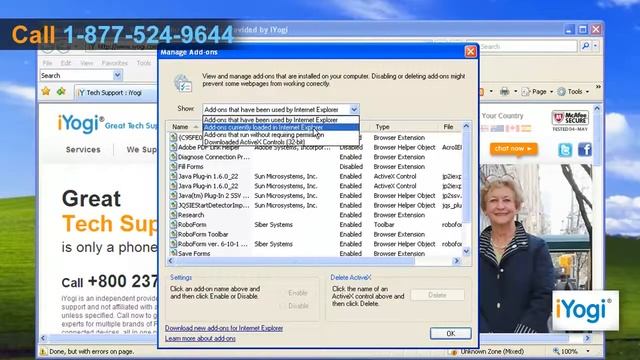This screenshot has height=360, width=640.
Task: Click the icon beside 'Research' add-on
Action: [x=173, y=215]
